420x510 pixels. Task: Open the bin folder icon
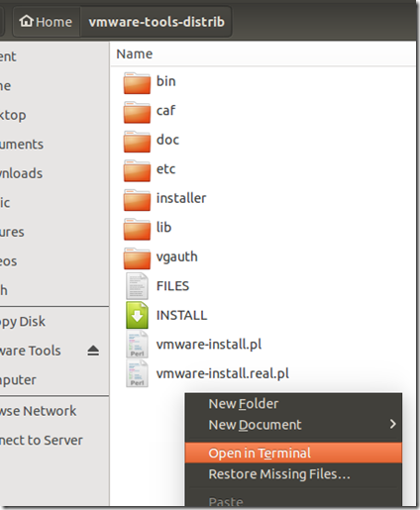(137, 83)
